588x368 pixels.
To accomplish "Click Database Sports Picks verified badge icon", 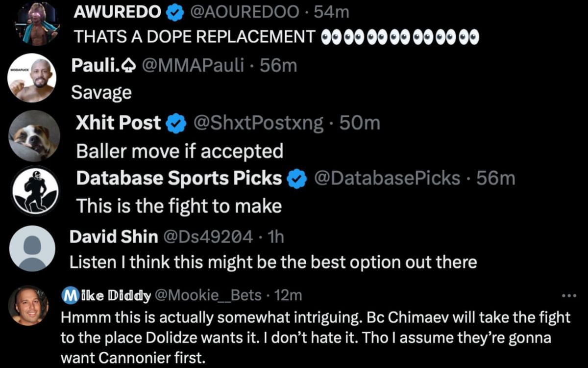I will [296, 178].
